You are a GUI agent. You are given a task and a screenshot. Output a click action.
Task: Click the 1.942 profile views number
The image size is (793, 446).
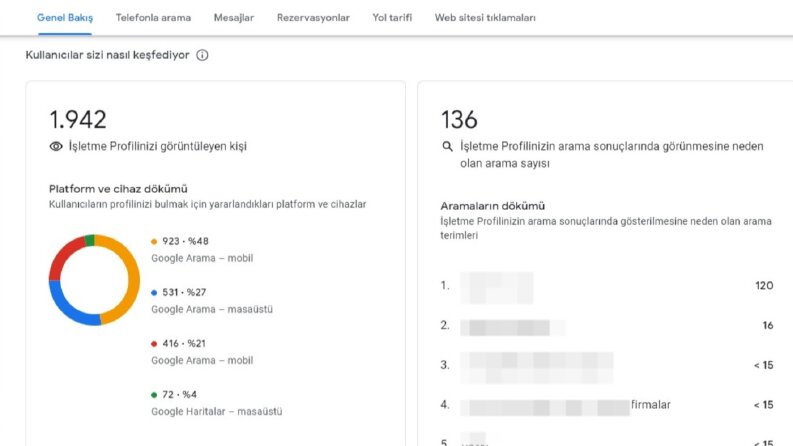point(78,120)
